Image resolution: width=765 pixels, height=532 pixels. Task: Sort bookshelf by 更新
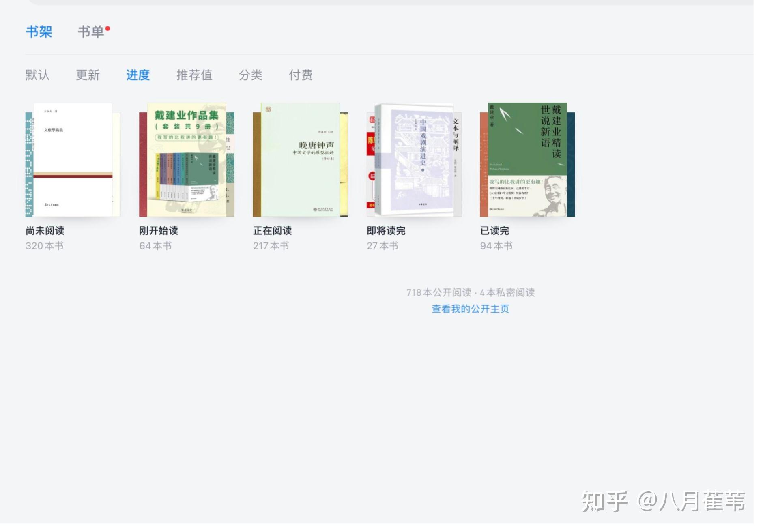(x=88, y=75)
